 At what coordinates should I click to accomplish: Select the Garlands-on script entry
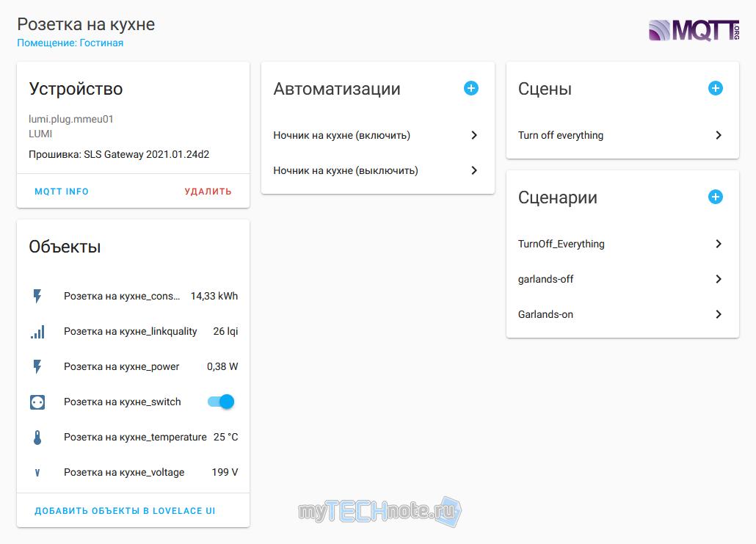pos(622,314)
